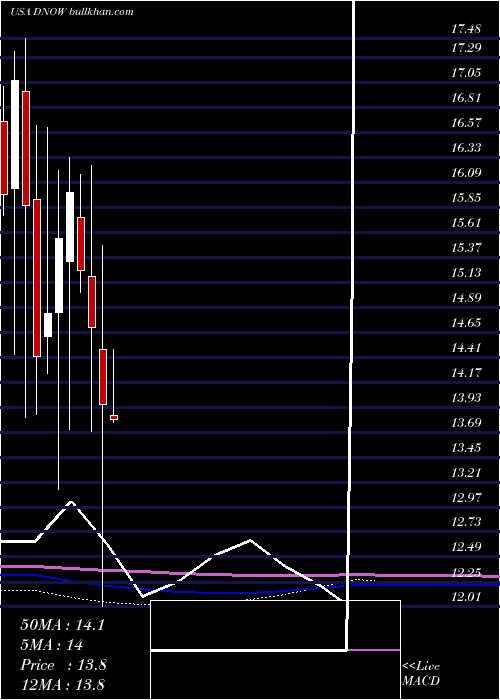The width and height of the screenshot is (500, 700).
Task: Select the 12.01 price axis label
Action: 466,596
